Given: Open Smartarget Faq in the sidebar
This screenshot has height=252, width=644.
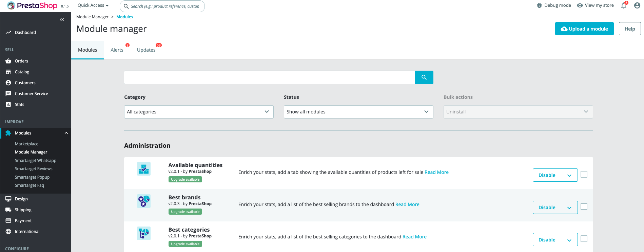Looking at the screenshot, I should pyautogui.click(x=30, y=185).
